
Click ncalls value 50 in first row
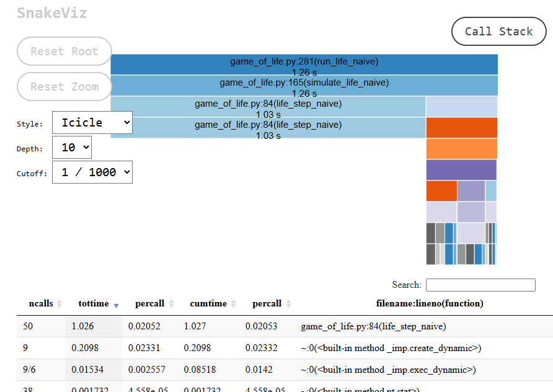tap(28, 326)
